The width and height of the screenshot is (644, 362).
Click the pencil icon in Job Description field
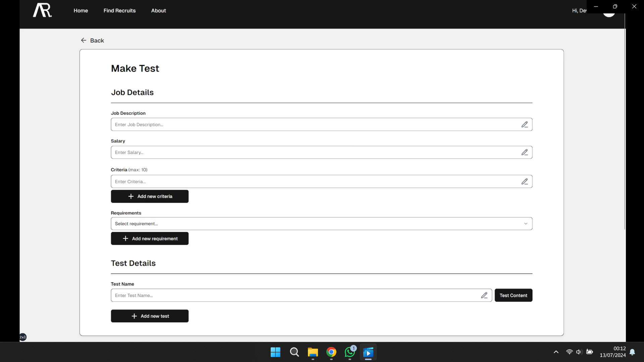(x=525, y=125)
